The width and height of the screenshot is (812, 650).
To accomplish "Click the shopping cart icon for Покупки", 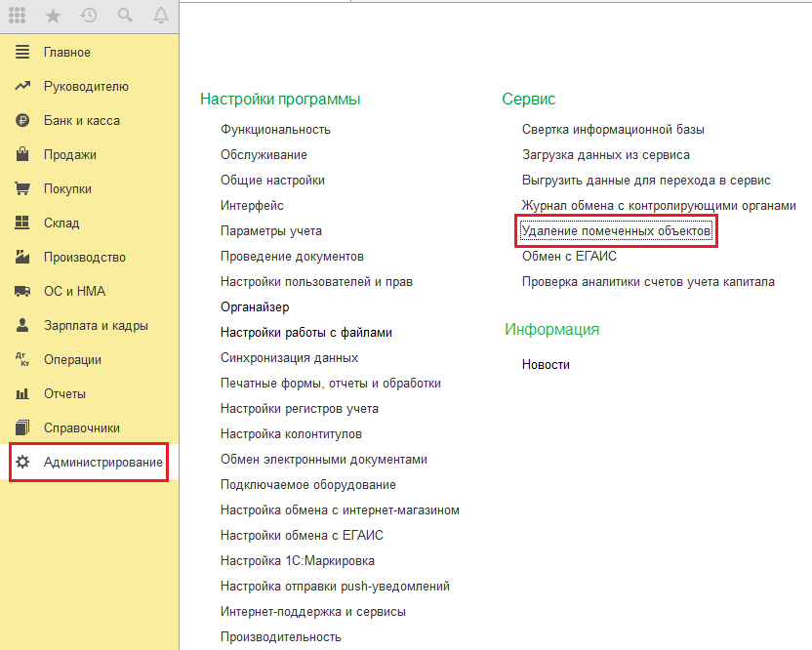I will [x=22, y=189].
